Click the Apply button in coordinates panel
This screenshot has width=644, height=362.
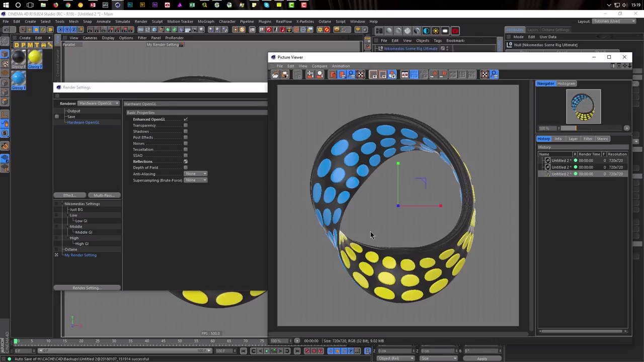coord(482,358)
